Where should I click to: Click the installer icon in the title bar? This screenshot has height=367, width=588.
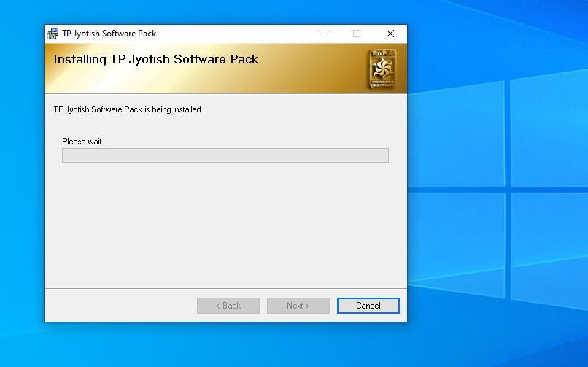pyautogui.click(x=53, y=34)
